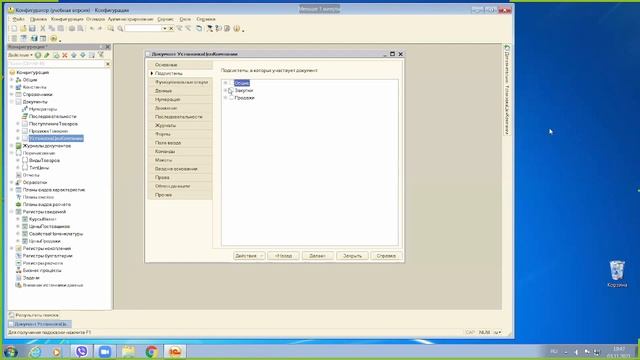Click red Delete X in Configuration panel

pyautogui.click(x=64, y=55)
